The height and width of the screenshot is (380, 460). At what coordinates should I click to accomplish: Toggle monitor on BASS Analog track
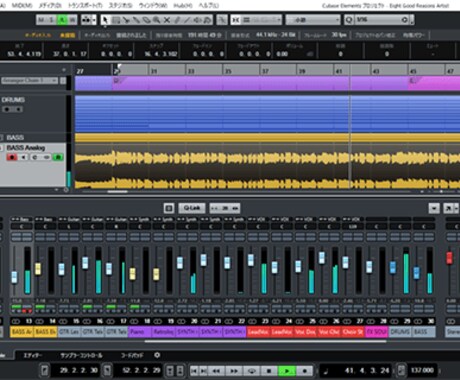[x=23, y=157]
